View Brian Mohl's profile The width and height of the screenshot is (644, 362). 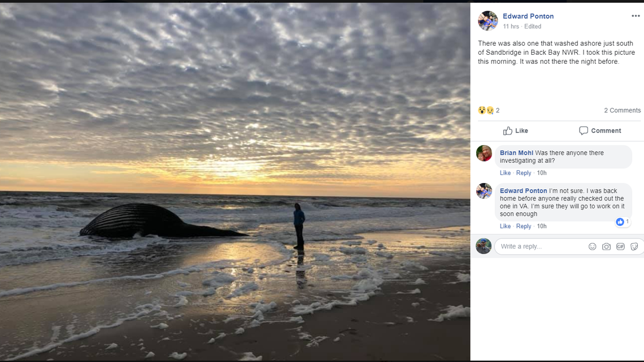(516, 152)
